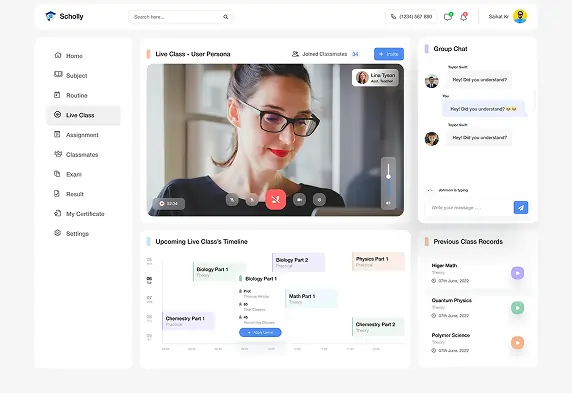This screenshot has height=393, width=572.
Task: Play the Higer Math class record
Action: click(x=517, y=273)
